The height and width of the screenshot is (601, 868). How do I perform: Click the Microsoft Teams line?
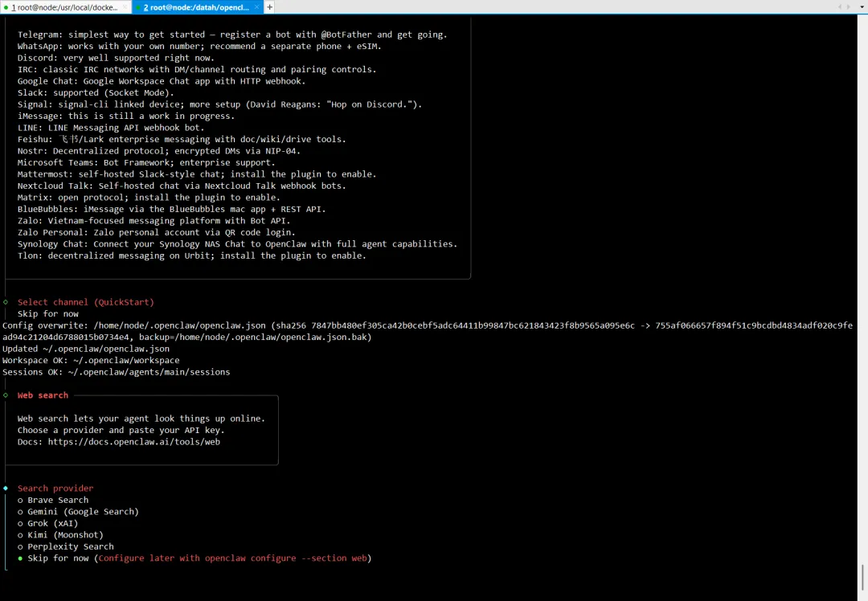coord(146,162)
